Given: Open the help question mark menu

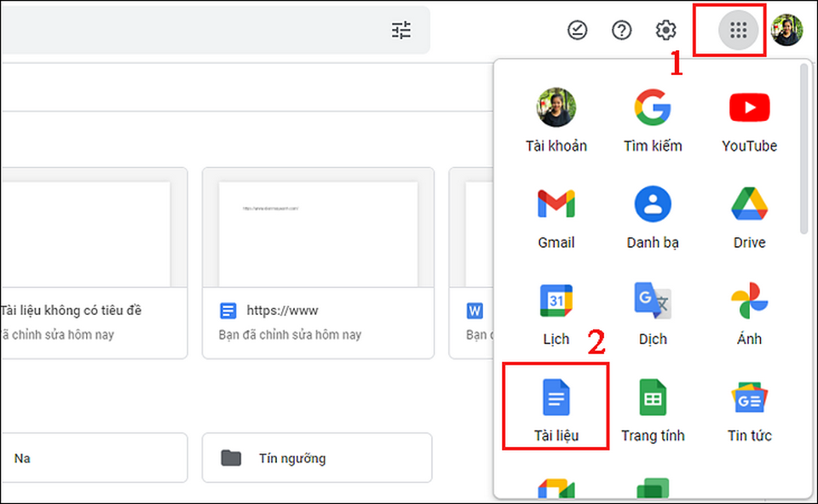Looking at the screenshot, I should [x=622, y=31].
